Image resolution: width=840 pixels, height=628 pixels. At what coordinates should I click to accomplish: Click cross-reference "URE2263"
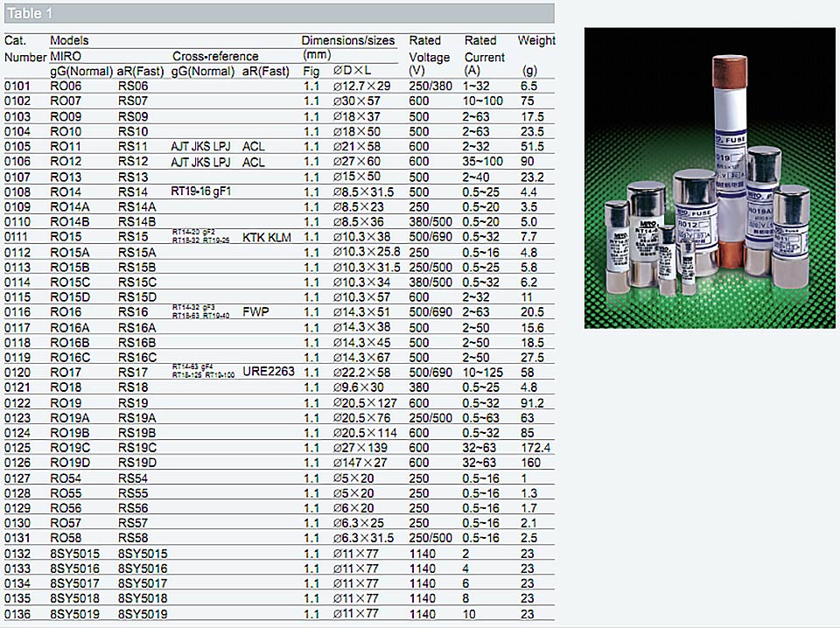[269, 372]
